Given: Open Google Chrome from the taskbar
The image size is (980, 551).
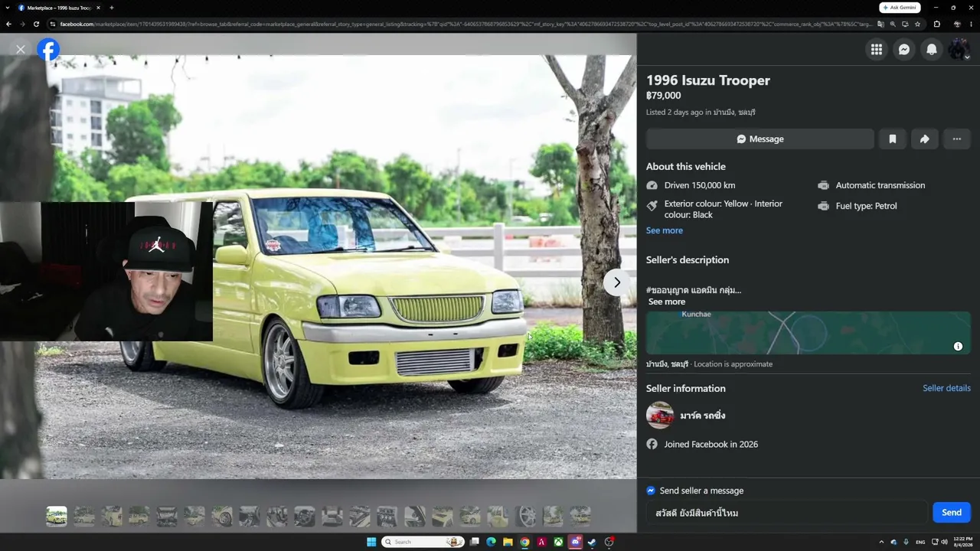Looking at the screenshot, I should pos(524,542).
